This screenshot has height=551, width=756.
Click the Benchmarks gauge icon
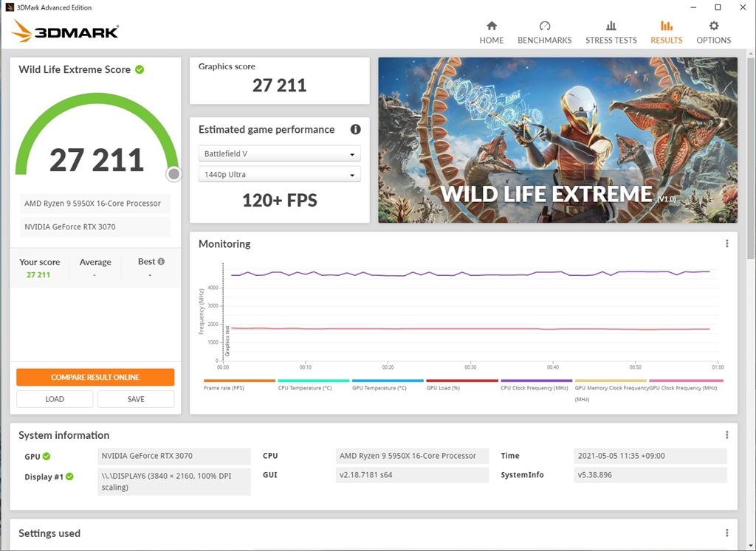tap(544, 26)
